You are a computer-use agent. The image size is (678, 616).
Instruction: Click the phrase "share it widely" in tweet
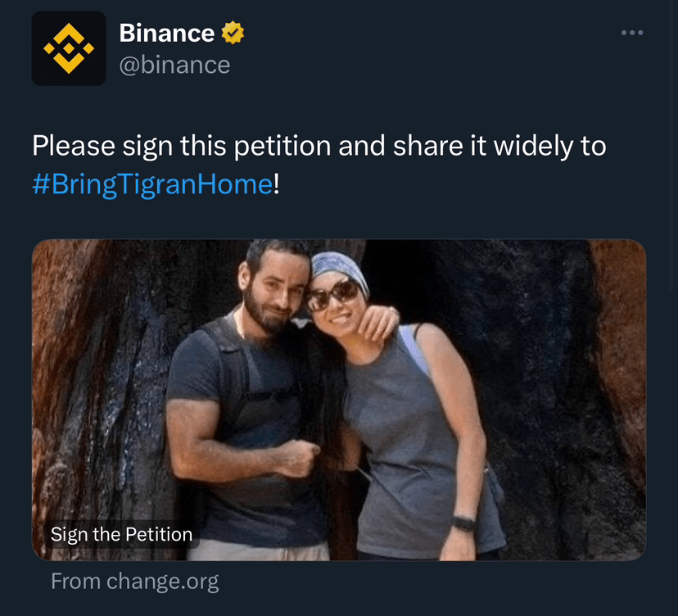(486, 147)
